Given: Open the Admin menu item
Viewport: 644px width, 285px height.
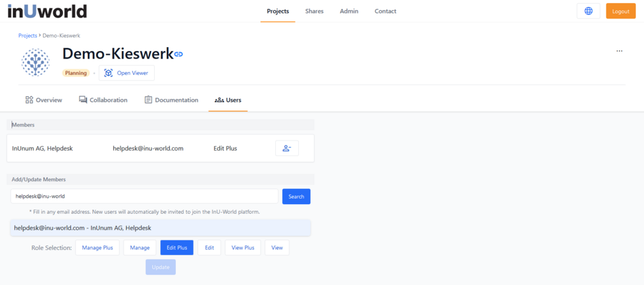Looking at the screenshot, I should pos(349,11).
